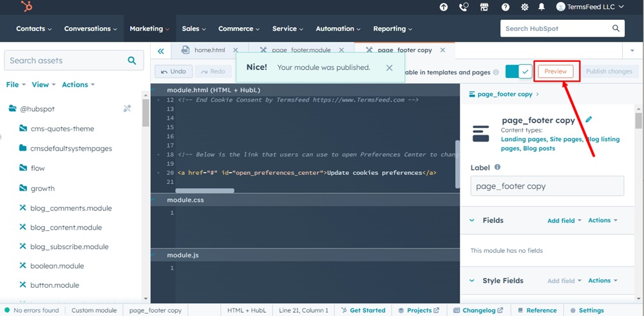Click the module icon next to page_footer copy title

point(481,133)
